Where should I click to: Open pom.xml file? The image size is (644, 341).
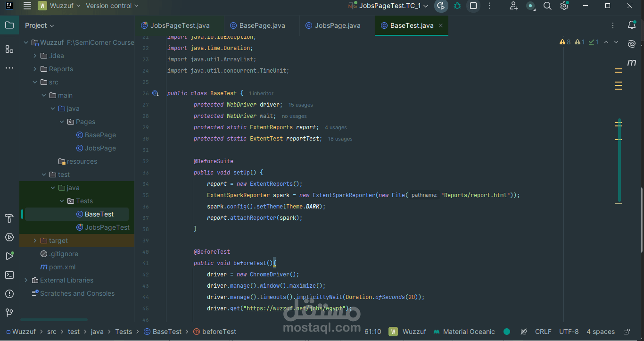click(x=58, y=267)
